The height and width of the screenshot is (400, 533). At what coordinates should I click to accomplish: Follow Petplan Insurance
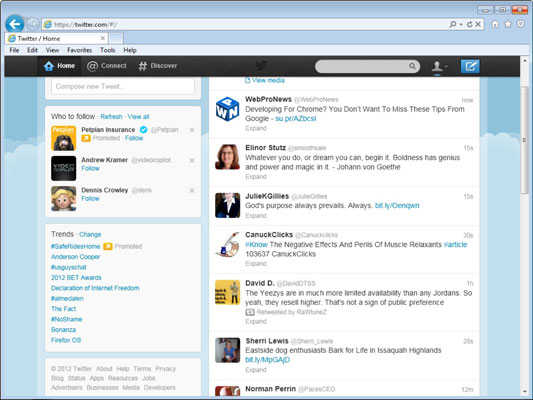point(134,138)
